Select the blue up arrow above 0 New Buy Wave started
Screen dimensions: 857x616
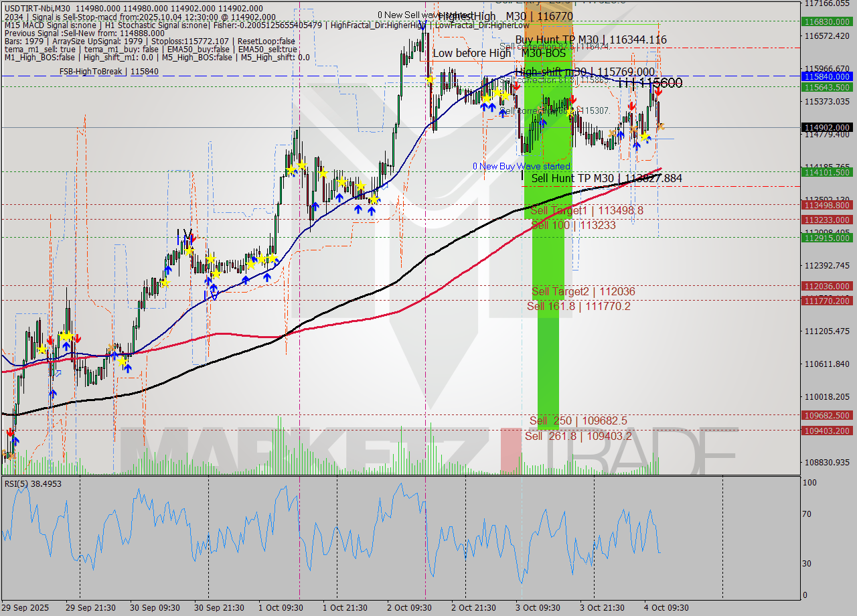coord(543,123)
